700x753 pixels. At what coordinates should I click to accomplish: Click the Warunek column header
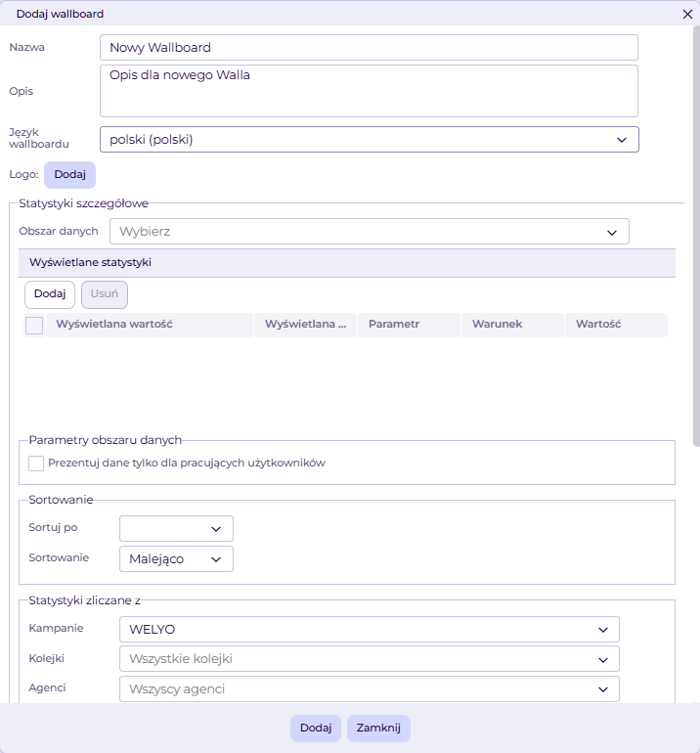(x=512, y=325)
